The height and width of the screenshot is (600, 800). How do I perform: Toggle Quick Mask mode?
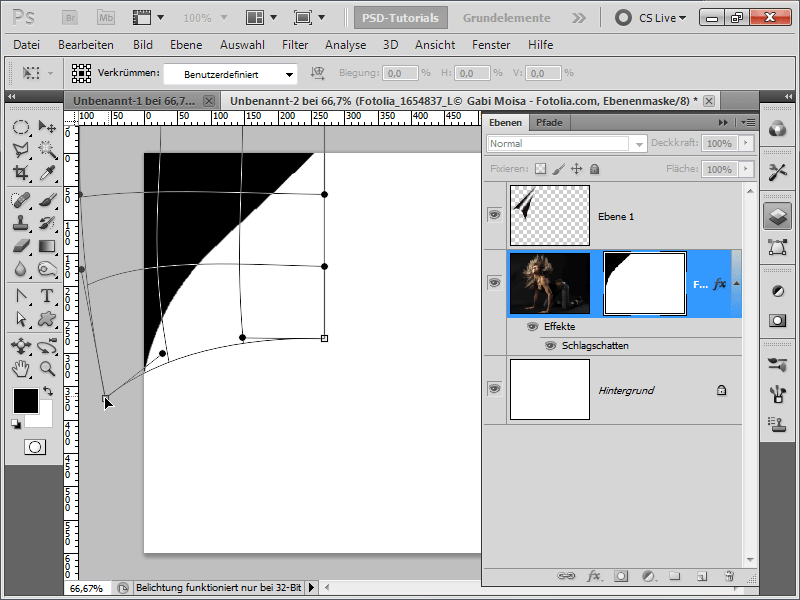pyautogui.click(x=35, y=447)
